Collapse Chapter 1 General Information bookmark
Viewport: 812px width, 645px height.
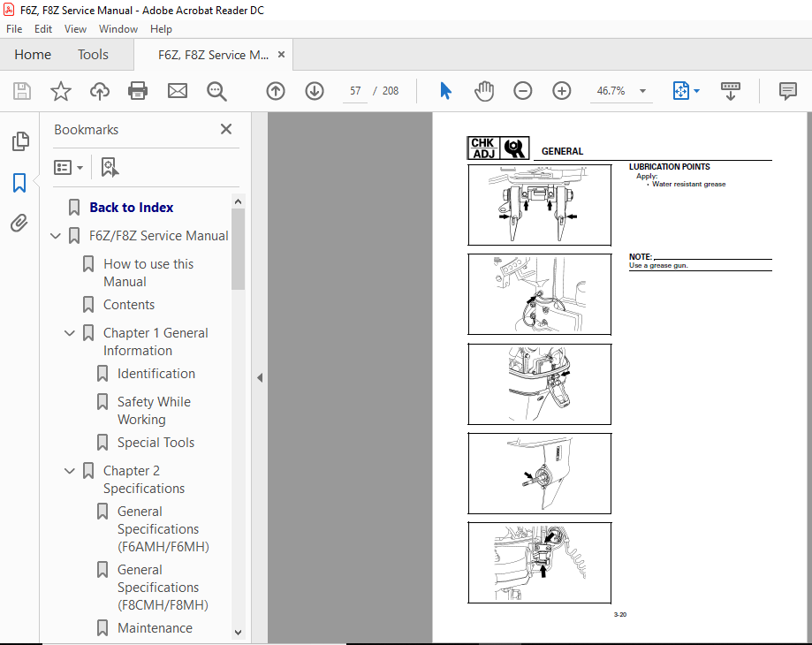[70, 333]
